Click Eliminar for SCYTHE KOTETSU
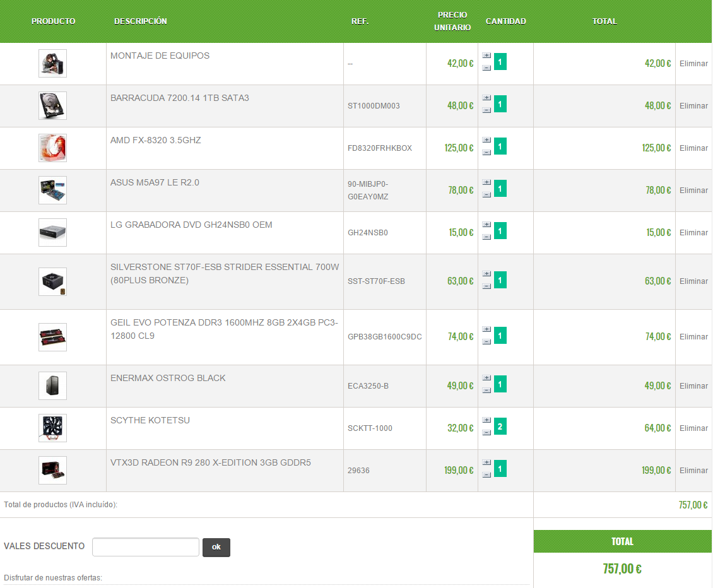The height and width of the screenshot is (588, 713). tap(693, 428)
